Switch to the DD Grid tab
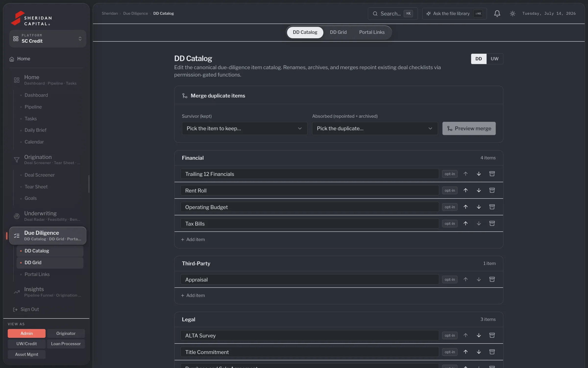588x368 pixels. point(338,32)
